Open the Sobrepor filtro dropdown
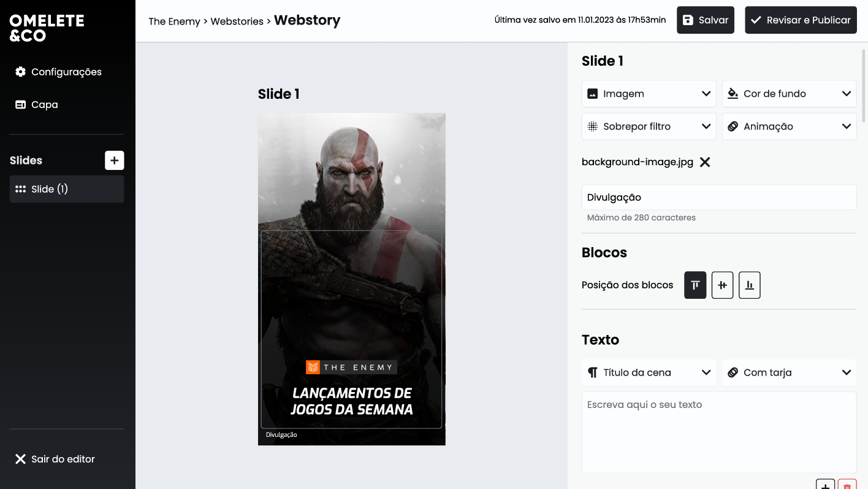Screen dimensions: 868x489 pos(649,126)
